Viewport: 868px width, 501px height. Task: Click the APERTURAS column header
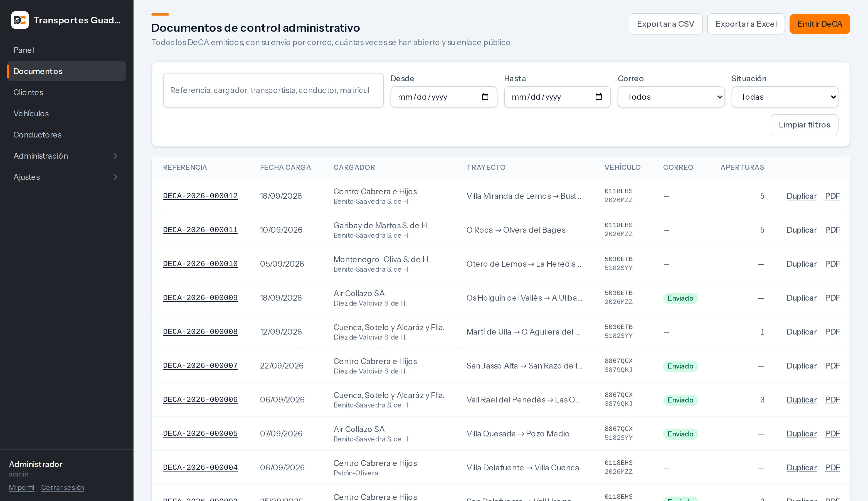coord(742,167)
